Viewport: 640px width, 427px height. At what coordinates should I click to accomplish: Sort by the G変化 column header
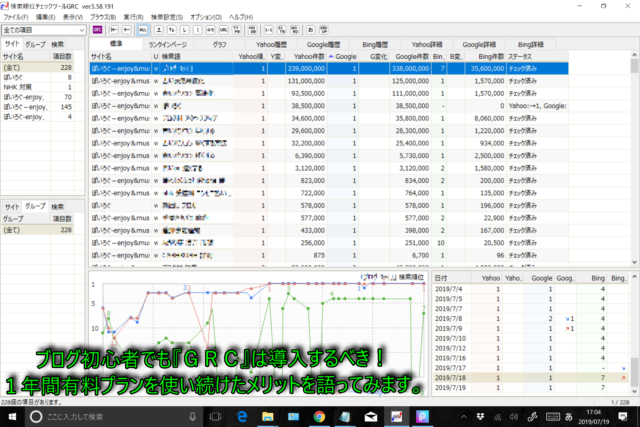click(x=374, y=56)
